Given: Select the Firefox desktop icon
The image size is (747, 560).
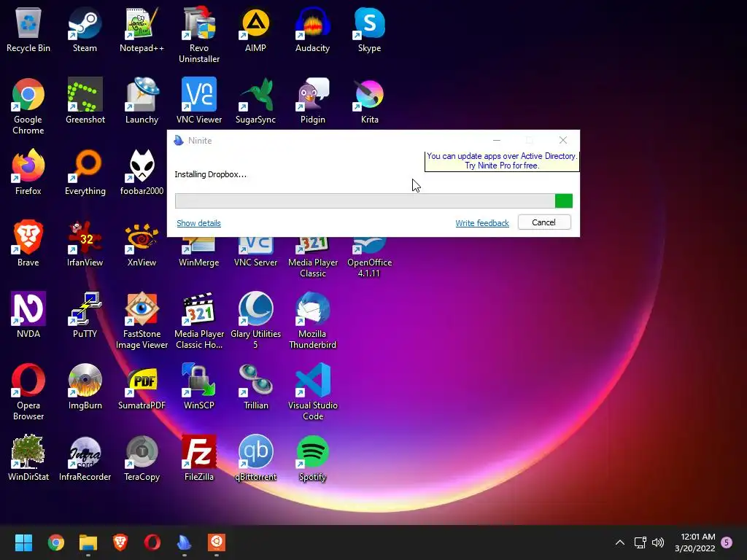Looking at the screenshot, I should point(28,172).
